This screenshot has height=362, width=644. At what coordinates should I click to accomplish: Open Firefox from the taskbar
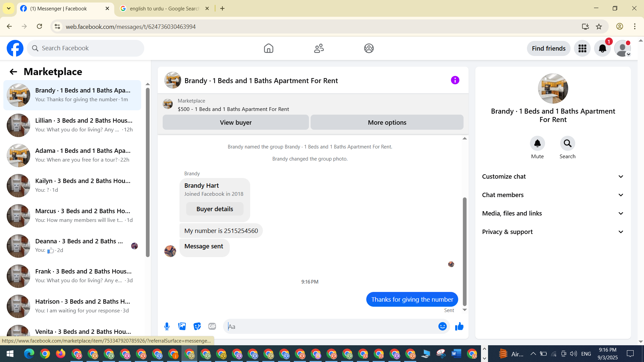click(61, 354)
